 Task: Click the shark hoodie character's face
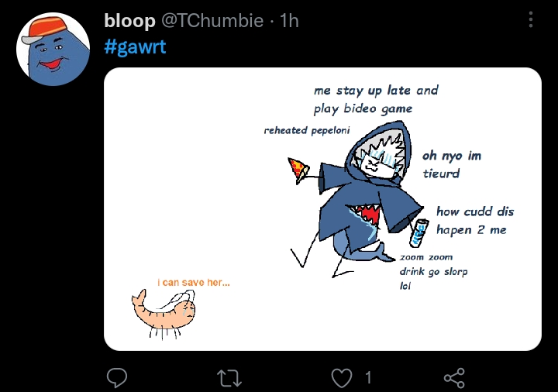tap(377, 159)
